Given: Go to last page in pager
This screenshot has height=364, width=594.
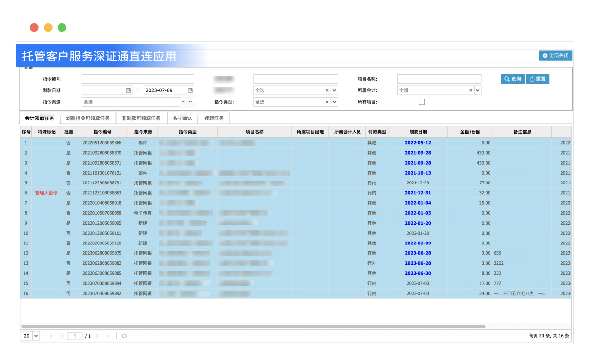Looking at the screenshot, I should 108,336.
